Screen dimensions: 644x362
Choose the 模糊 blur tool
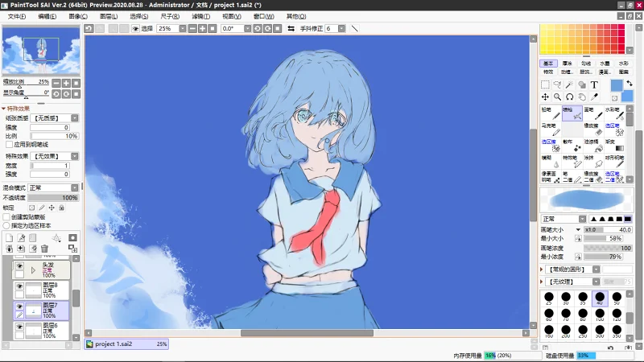pos(551,162)
